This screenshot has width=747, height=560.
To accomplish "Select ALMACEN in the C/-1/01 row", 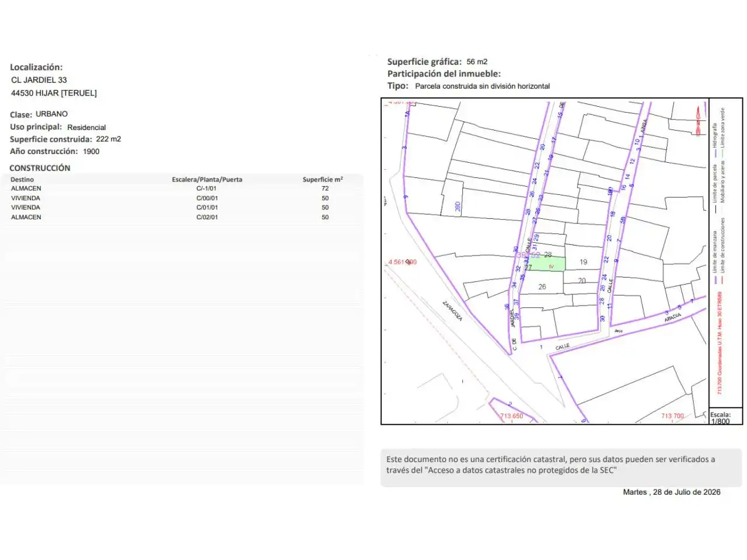I will [x=26, y=188].
